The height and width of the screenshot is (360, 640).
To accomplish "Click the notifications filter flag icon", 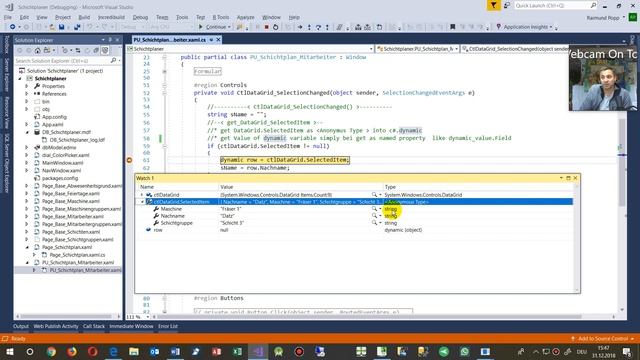I will (493, 5).
